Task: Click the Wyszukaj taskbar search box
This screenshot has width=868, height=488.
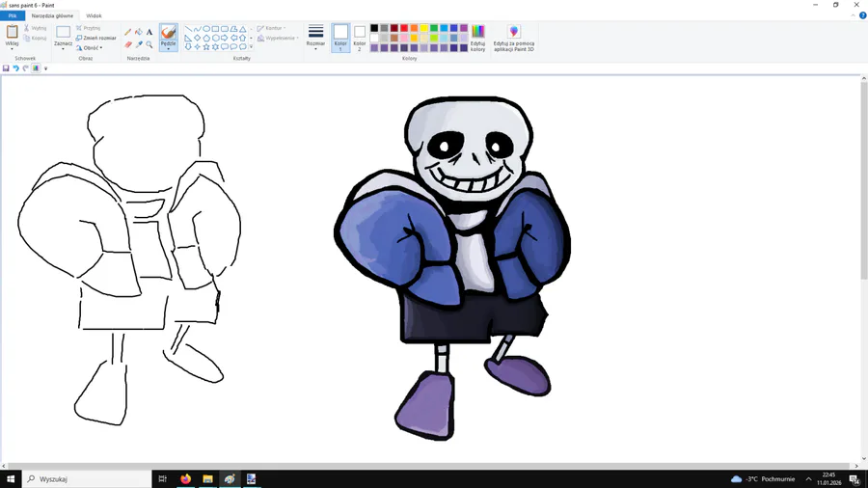Action: pyautogui.click(x=87, y=479)
